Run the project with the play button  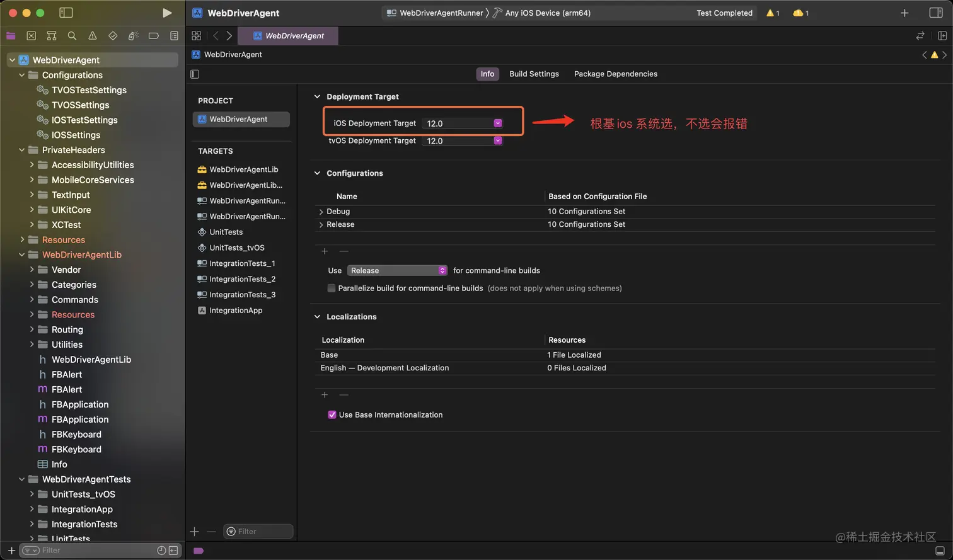167,13
